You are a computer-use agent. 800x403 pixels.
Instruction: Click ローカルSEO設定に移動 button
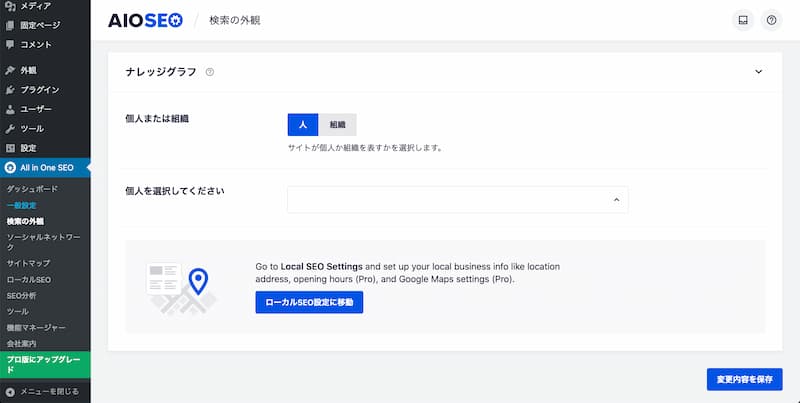click(x=309, y=303)
